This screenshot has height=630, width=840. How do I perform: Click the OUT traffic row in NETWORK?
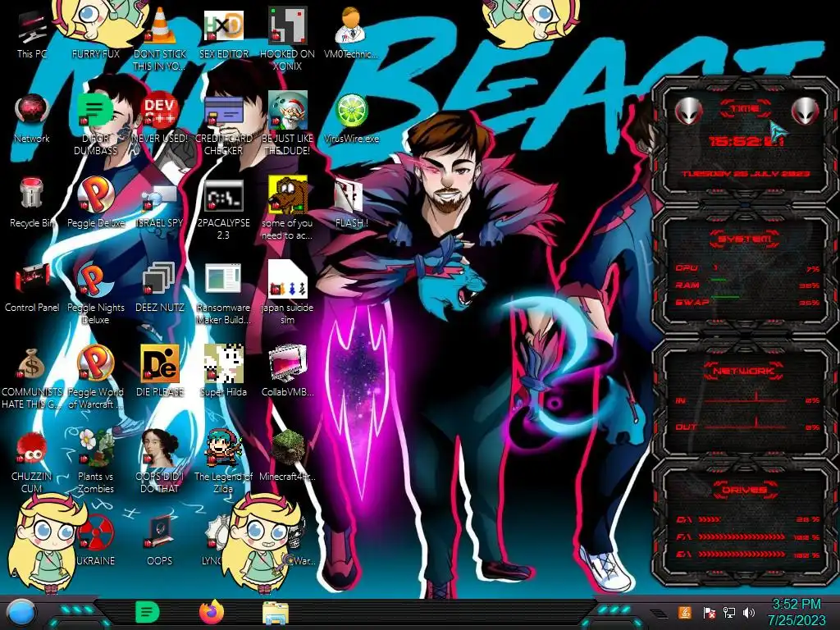tap(747, 427)
